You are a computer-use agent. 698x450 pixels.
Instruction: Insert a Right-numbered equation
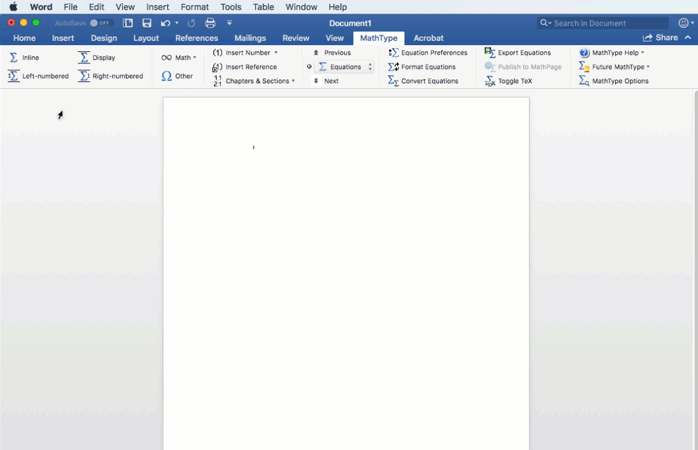click(110, 76)
